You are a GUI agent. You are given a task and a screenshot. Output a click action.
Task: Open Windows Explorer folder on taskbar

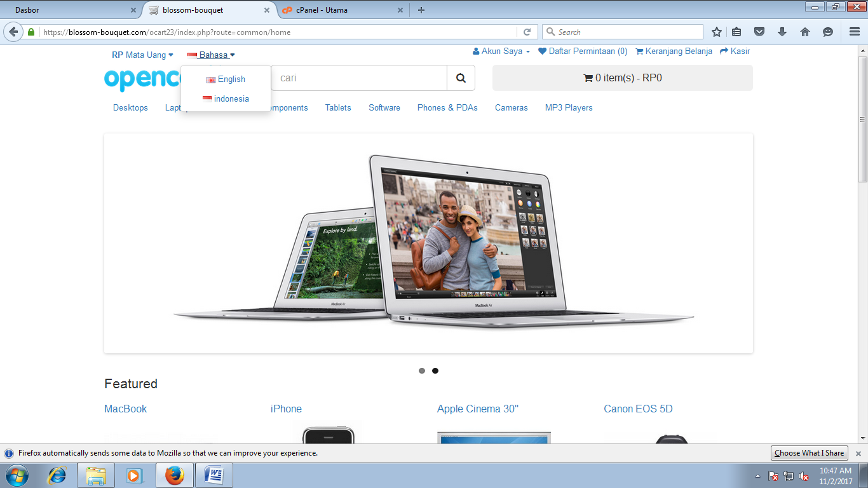(x=96, y=475)
